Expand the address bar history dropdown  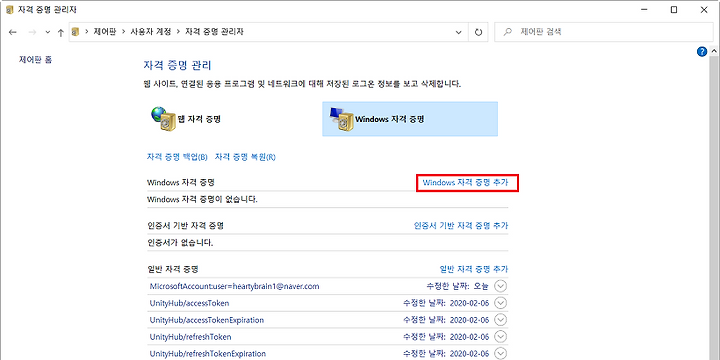point(458,32)
